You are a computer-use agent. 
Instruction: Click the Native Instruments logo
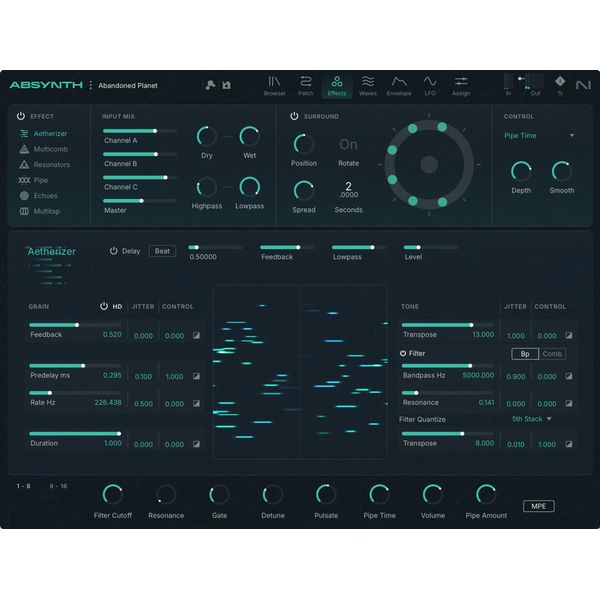click(583, 85)
